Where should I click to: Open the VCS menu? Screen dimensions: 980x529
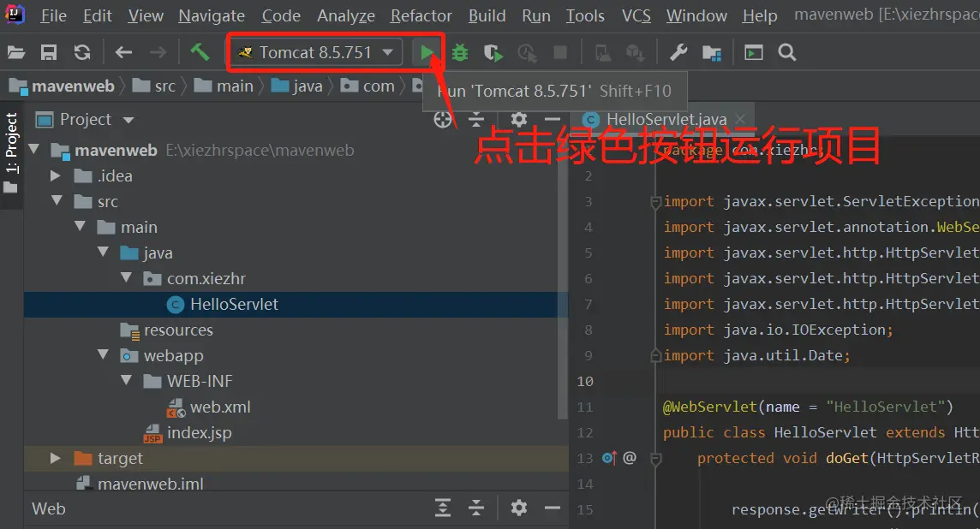pos(636,15)
